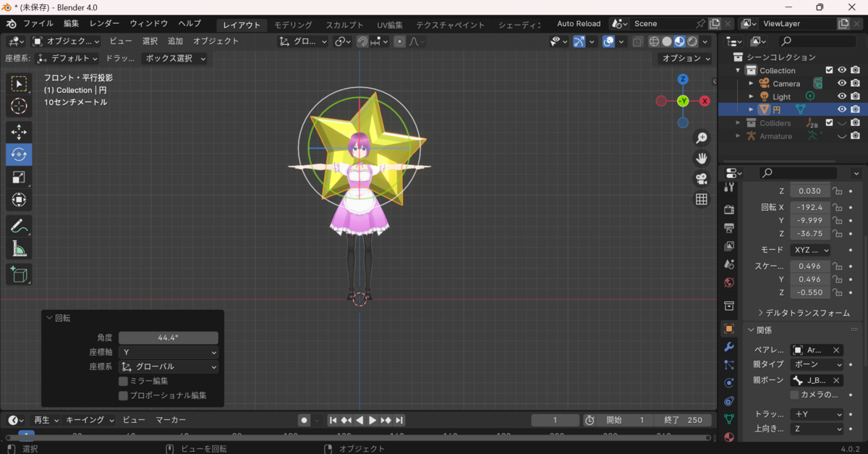Image resolution: width=868 pixels, height=454 pixels.
Task: Click the blue Z axis on navigation gizmo
Action: [x=683, y=80]
